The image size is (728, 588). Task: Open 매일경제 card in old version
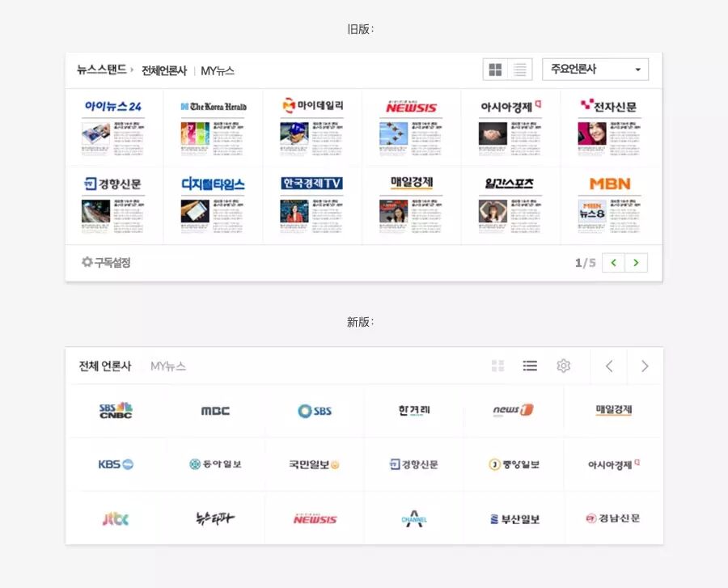(412, 205)
